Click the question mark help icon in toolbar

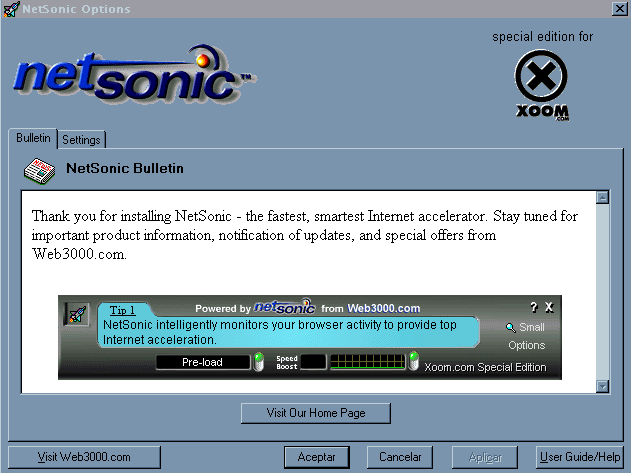pos(534,308)
